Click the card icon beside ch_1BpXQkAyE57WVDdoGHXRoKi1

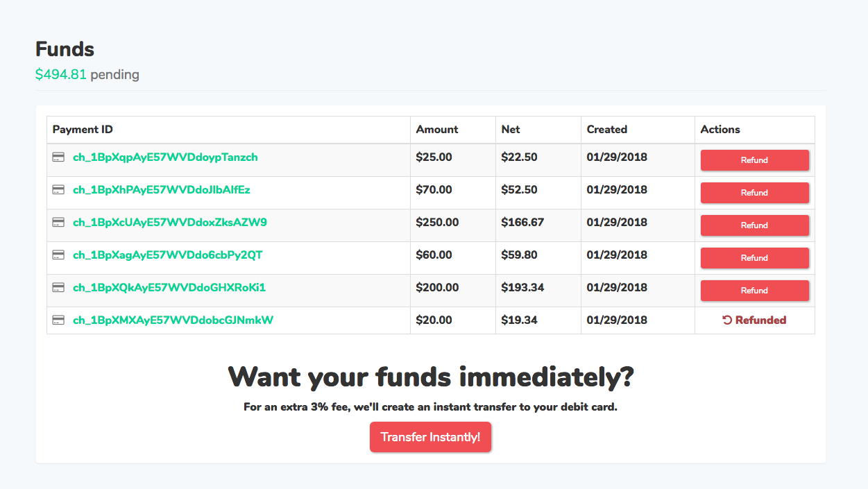tap(59, 288)
